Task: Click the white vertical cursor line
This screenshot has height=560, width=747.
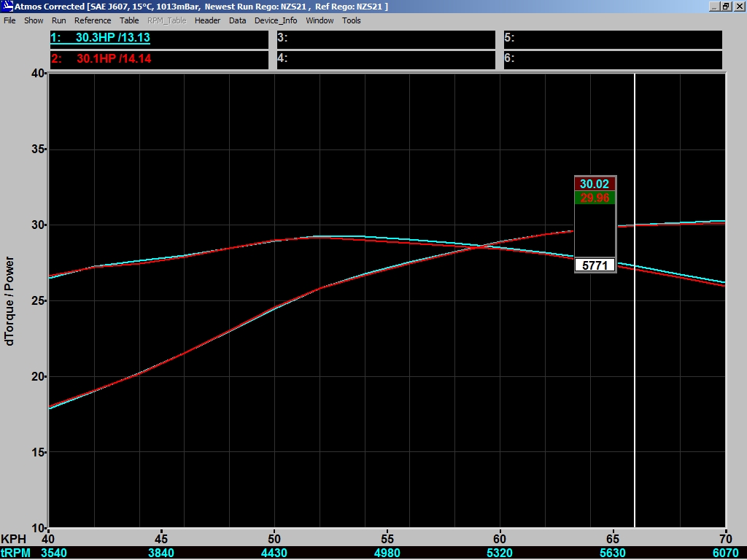Action: [x=635, y=300]
